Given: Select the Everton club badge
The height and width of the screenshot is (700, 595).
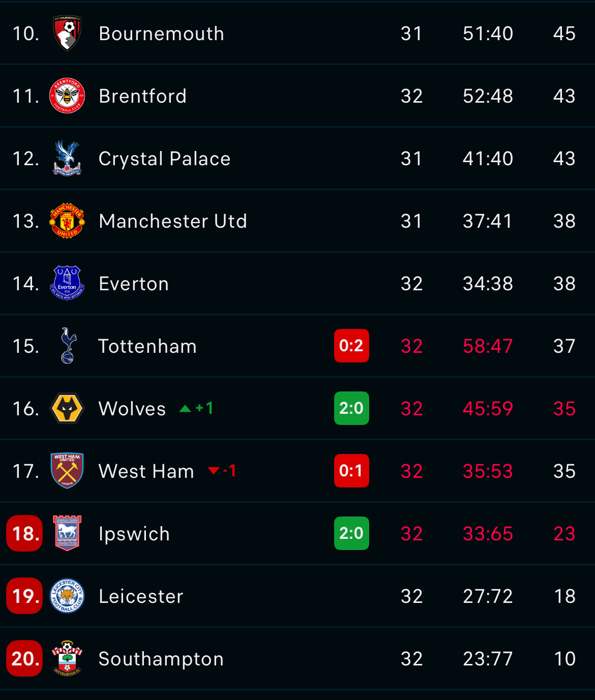Looking at the screenshot, I should coord(67,283).
